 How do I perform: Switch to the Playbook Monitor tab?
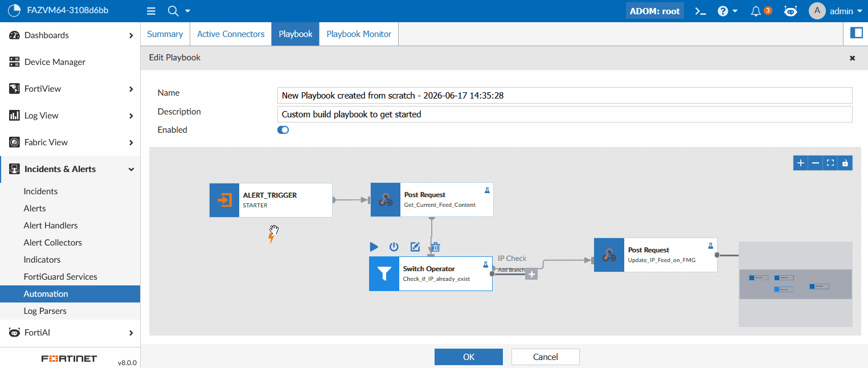359,34
